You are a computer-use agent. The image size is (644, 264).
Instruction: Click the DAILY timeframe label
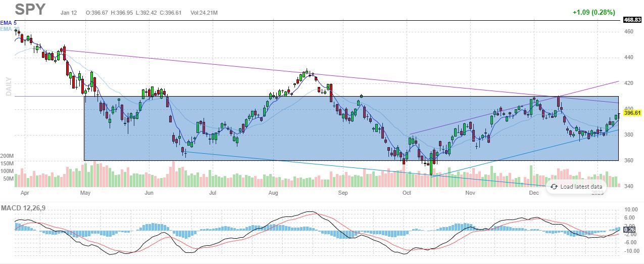pyautogui.click(x=9, y=86)
